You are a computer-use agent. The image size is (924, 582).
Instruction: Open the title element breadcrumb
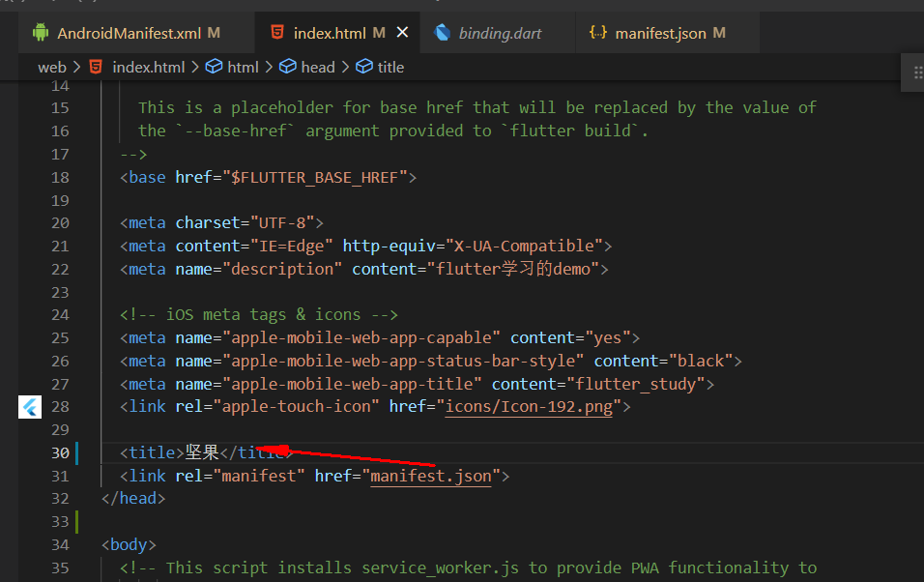(x=390, y=68)
